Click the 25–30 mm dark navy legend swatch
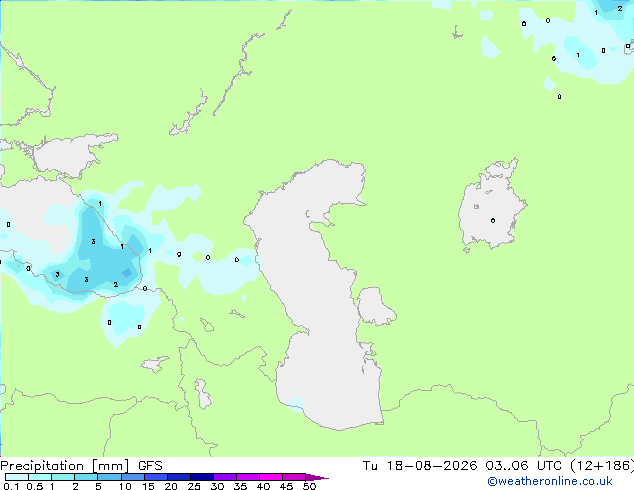This screenshot has width=634, height=490. click(x=202, y=477)
